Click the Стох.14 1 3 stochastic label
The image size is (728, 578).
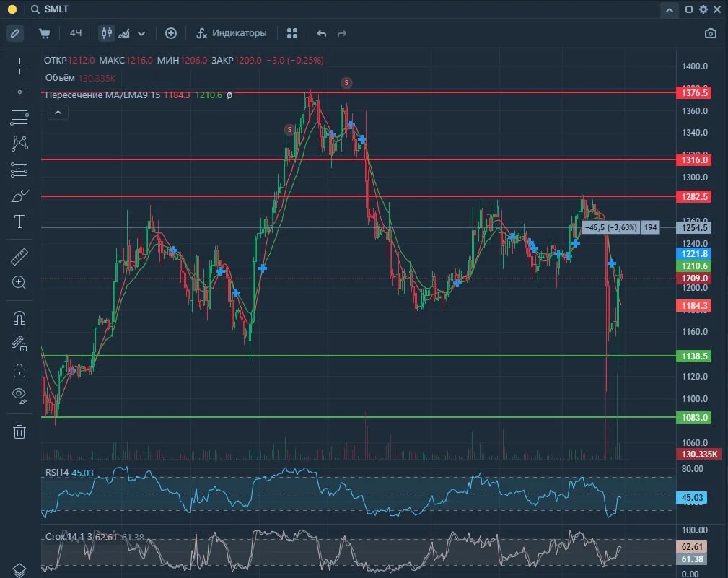(69, 537)
